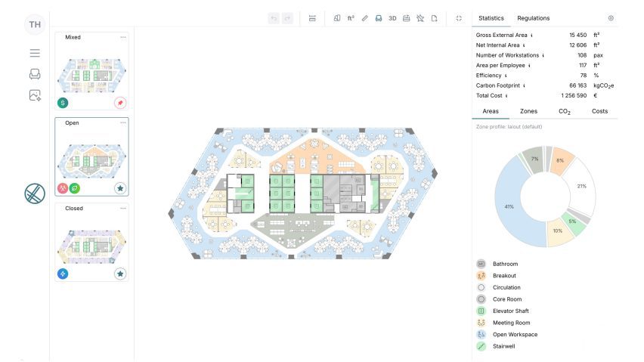Click info icon beside Efficiency
Screen dimensions: 644x362
coord(506,76)
